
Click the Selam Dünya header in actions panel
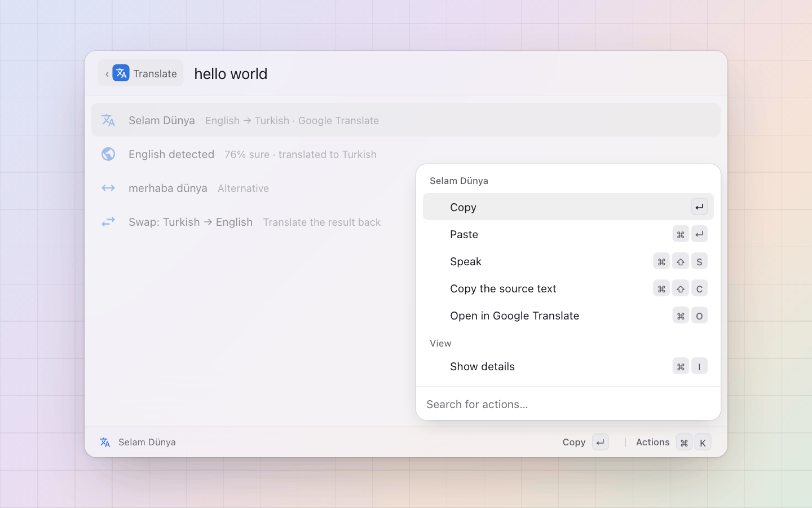pyautogui.click(x=459, y=181)
